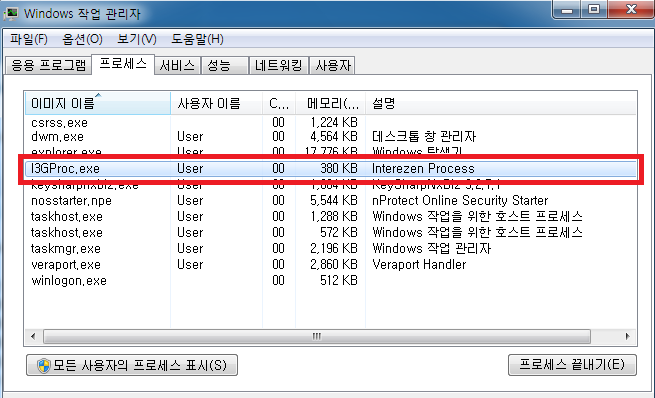This screenshot has height=398, width=655.
Task: Switch to the 응용 프로그램 tab
Action: 48,65
